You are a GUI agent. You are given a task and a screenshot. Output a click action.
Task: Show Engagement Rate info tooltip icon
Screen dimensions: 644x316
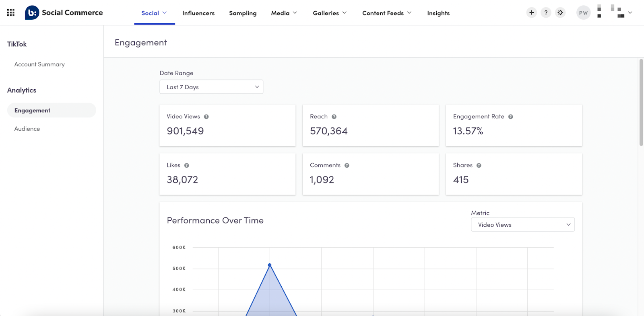coord(510,117)
